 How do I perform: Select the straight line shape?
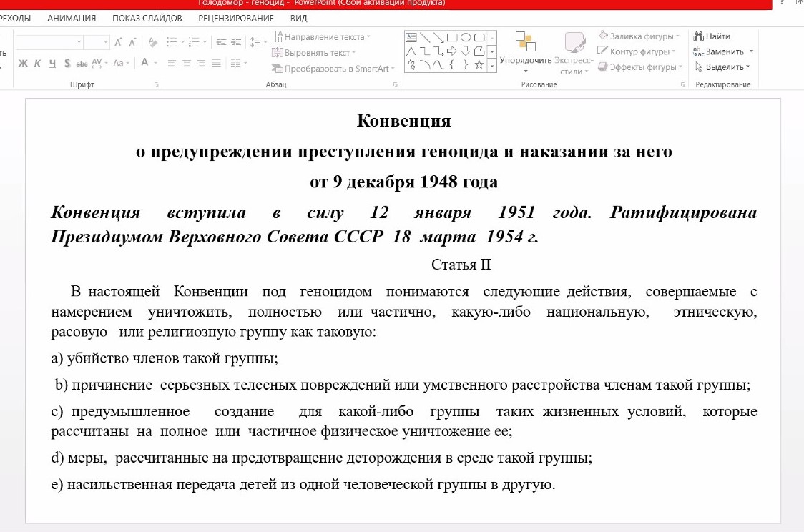tap(425, 37)
